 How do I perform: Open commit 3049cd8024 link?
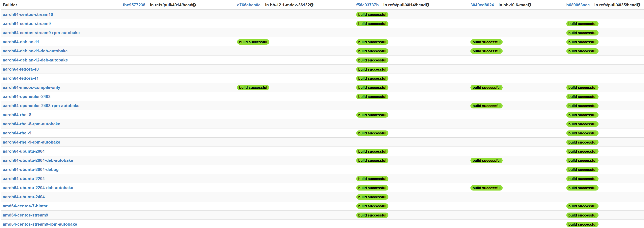pos(484,5)
